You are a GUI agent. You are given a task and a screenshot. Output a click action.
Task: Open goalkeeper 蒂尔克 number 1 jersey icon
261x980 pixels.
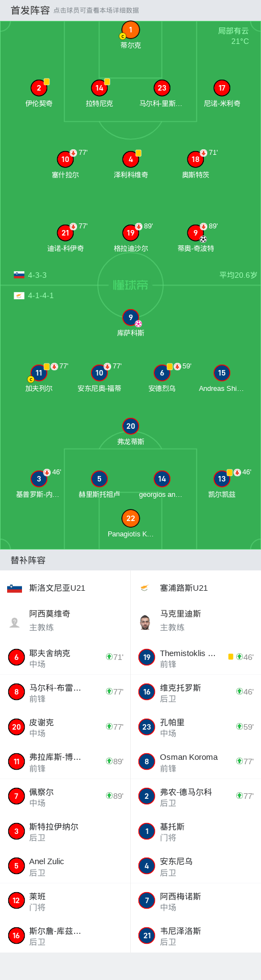point(130,30)
